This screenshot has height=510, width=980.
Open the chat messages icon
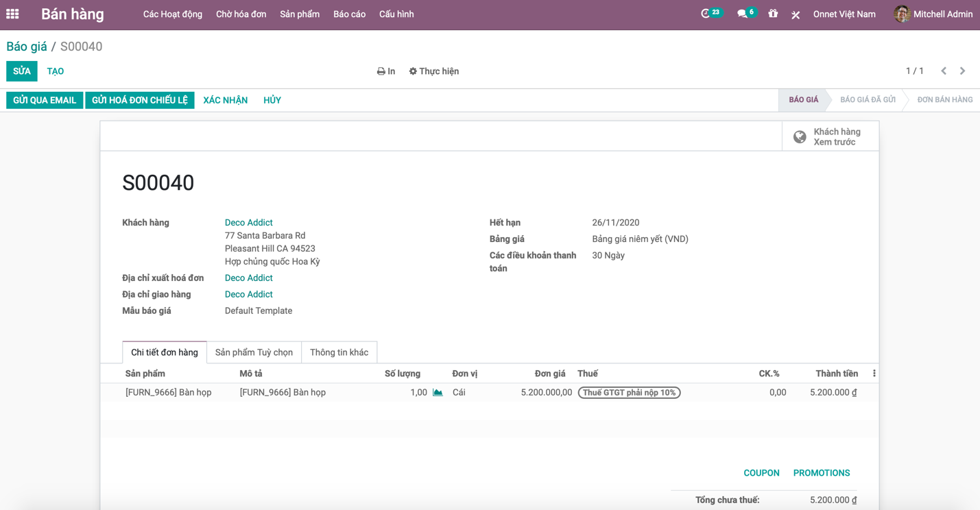coord(743,14)
